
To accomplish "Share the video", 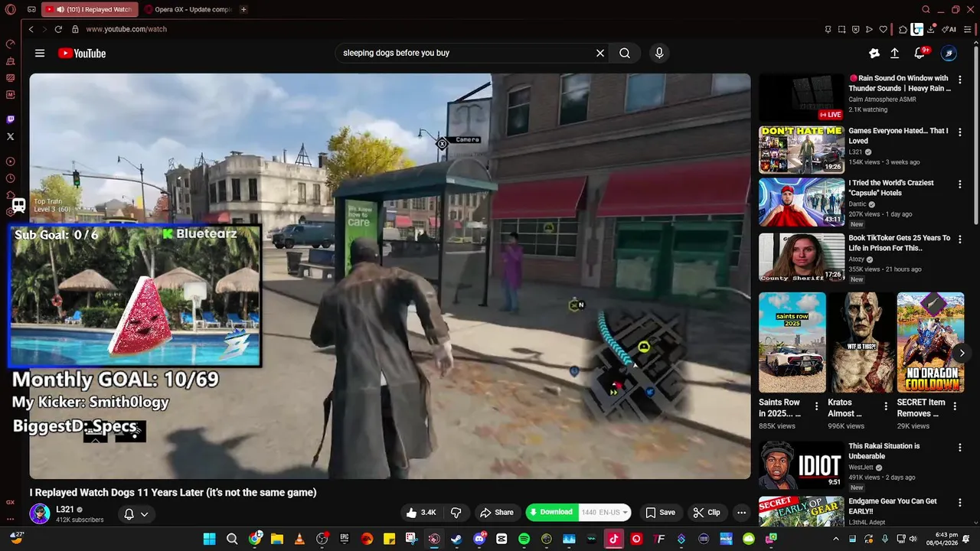I will [x=496, y=513].
